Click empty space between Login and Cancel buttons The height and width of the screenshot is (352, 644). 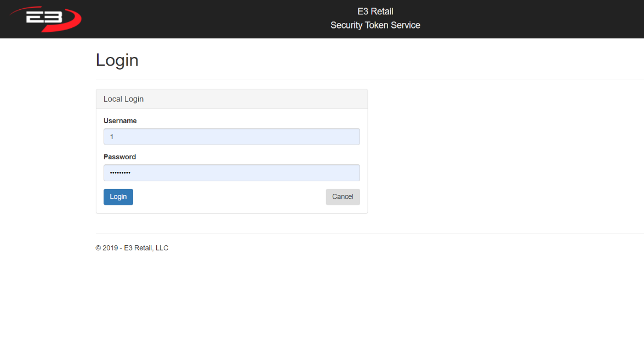click(x=230, y=197)
